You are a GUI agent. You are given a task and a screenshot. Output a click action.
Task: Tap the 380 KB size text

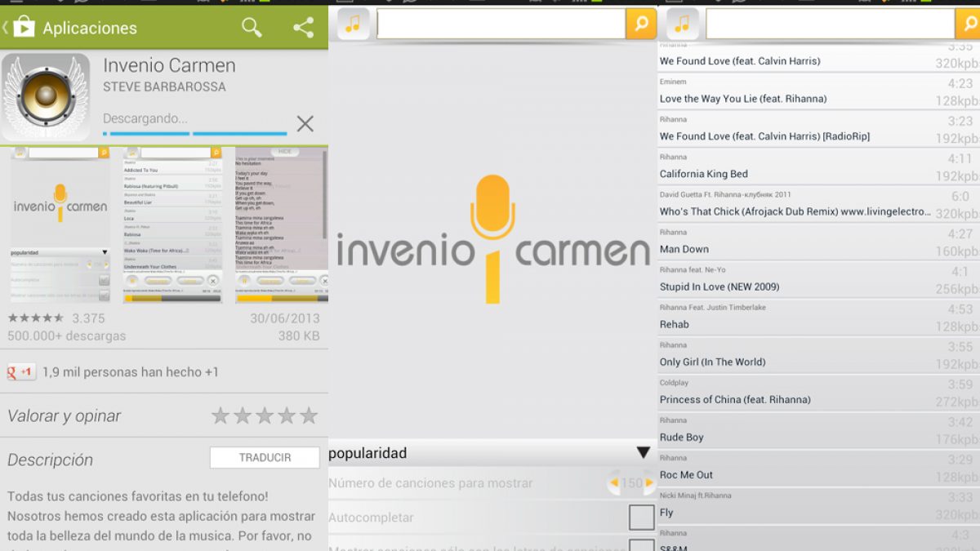[299, 336]
